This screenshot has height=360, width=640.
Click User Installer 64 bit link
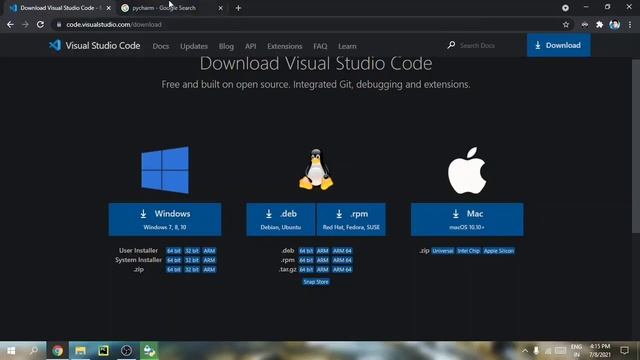click(173, 251)
